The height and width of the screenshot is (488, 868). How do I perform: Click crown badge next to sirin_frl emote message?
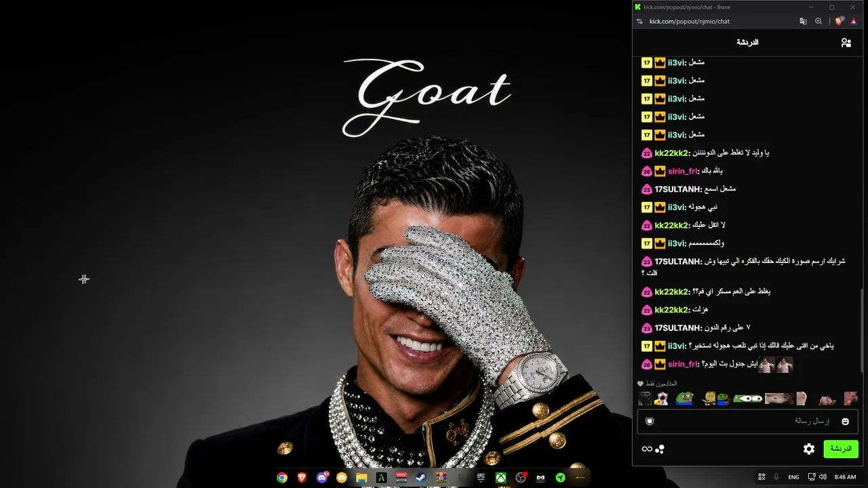pos(660,364)
